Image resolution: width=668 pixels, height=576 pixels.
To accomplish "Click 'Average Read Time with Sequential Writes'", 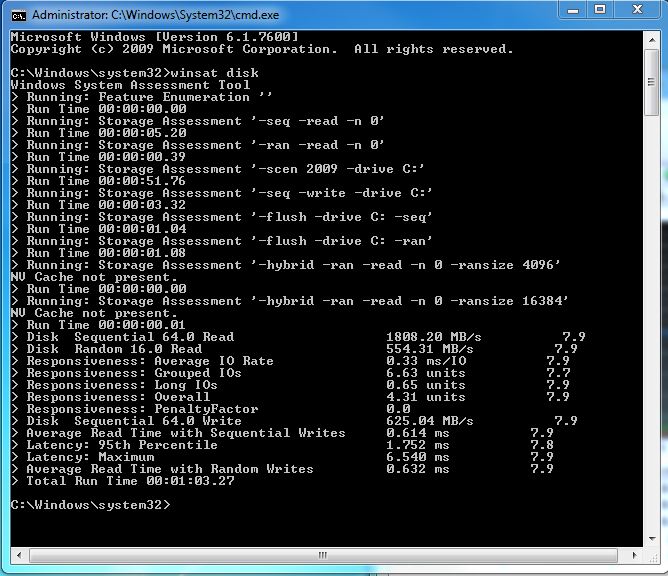I will [186, 433].
